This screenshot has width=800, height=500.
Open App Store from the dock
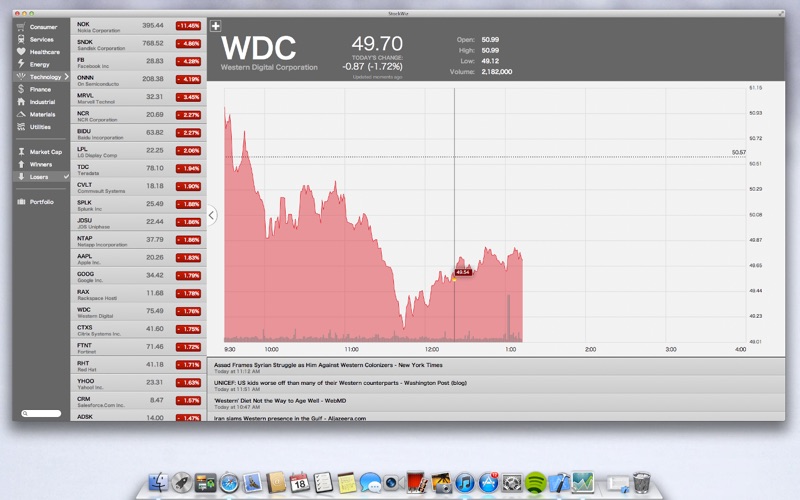[488, 483]
